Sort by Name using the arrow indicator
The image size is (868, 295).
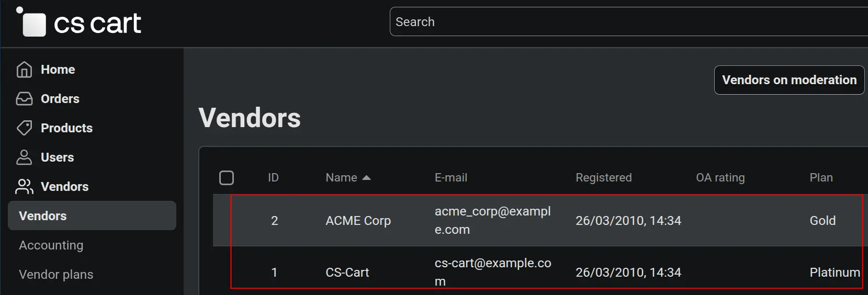coord(366,178)
